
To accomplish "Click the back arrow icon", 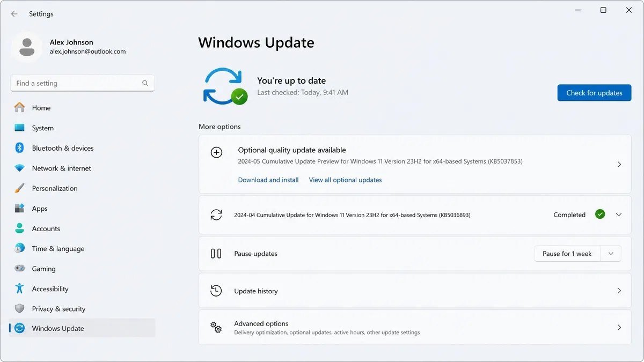I will point(14,14).
